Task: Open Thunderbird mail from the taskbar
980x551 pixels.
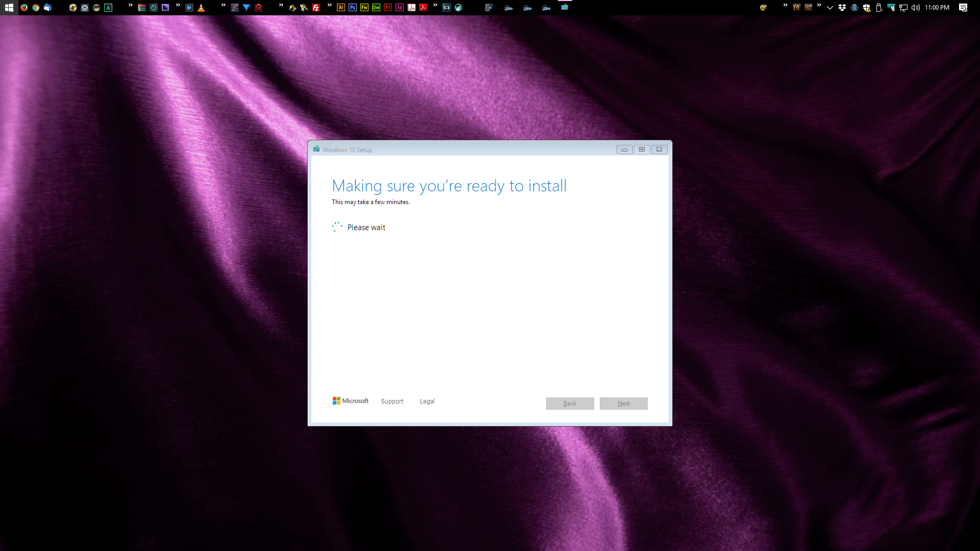Action: coord(47,8)
